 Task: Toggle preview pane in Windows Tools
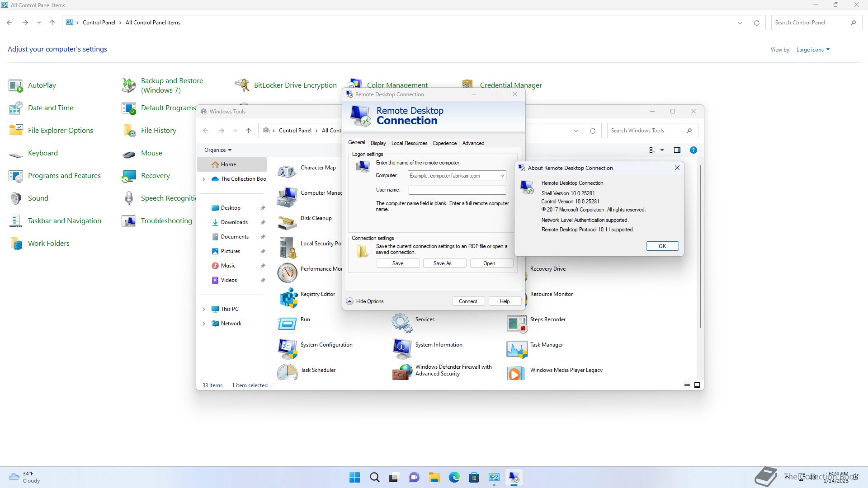coord(677,150)
